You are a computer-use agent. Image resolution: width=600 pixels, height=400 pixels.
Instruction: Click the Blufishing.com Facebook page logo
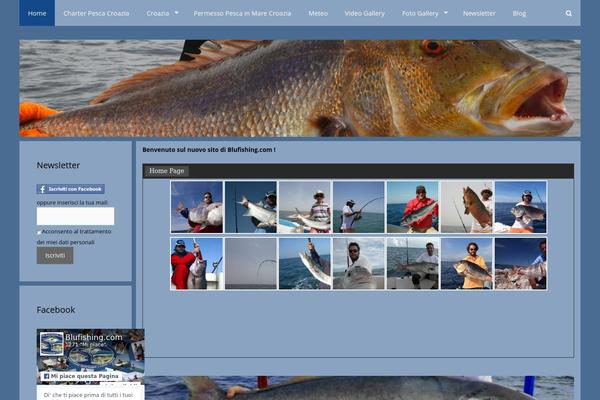52,344
